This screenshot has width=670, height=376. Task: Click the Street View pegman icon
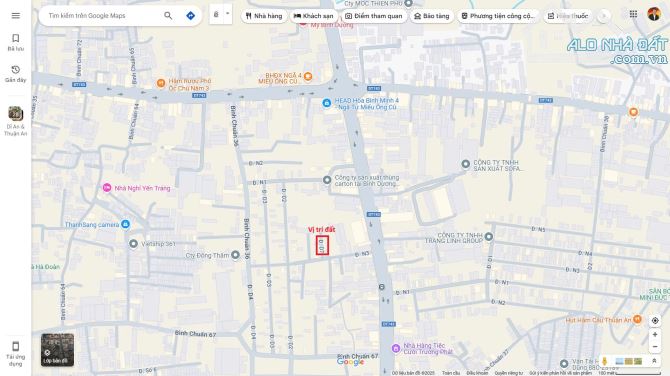[605, 361]
